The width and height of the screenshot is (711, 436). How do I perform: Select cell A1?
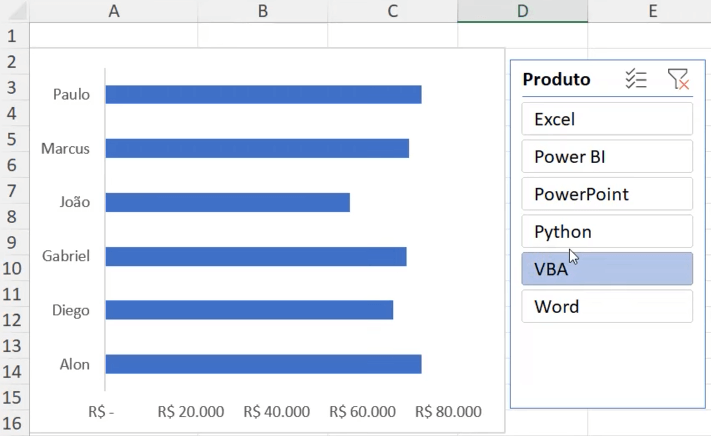(x=114, y=35)
